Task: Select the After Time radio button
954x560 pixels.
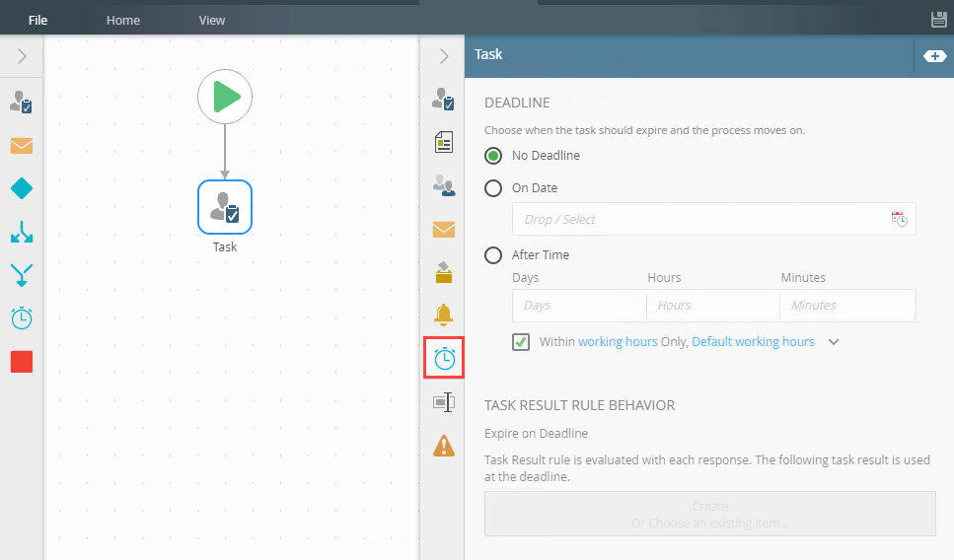Action: click(x=493, y=254)
